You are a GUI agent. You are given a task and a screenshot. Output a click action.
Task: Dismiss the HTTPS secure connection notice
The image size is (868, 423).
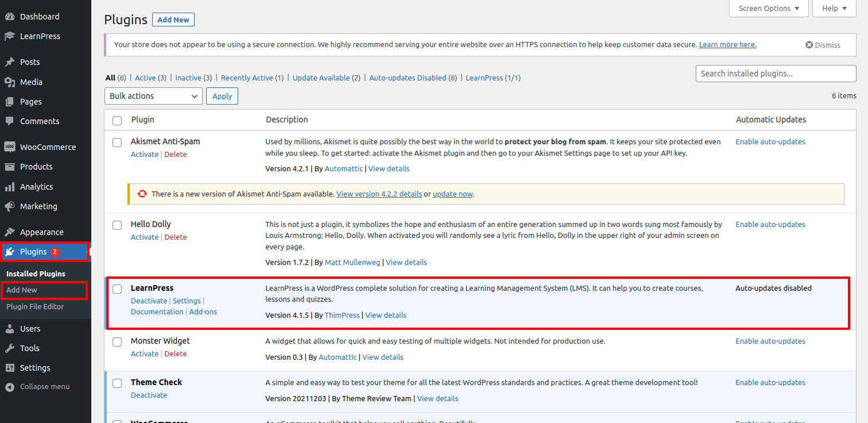(x=823, y=45)
